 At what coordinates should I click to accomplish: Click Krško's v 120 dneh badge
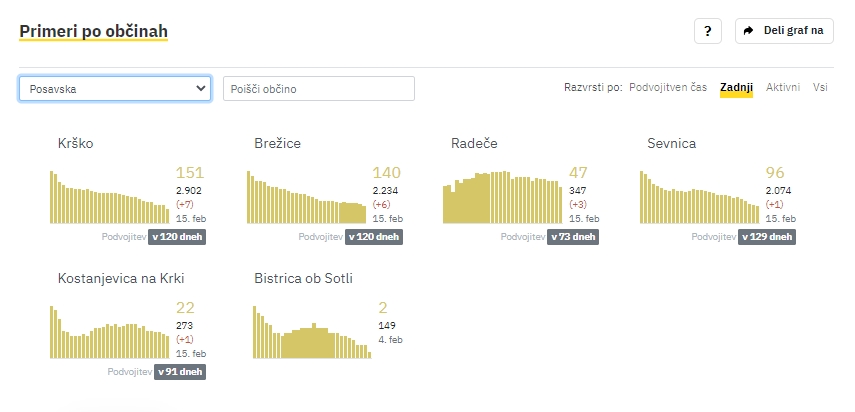[177, 237]
